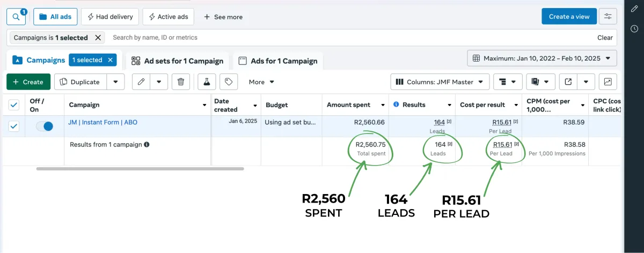
Task: Switch to Ad sets for 1 Campaign tab
Action: tap(177, 61)
